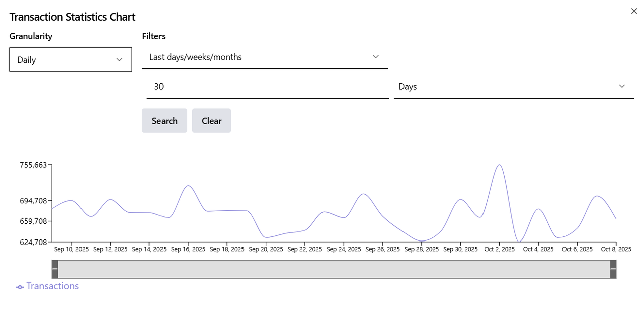Click the chart's highest peak near Oct 2
644x321 pixels.
coord(499,165)
